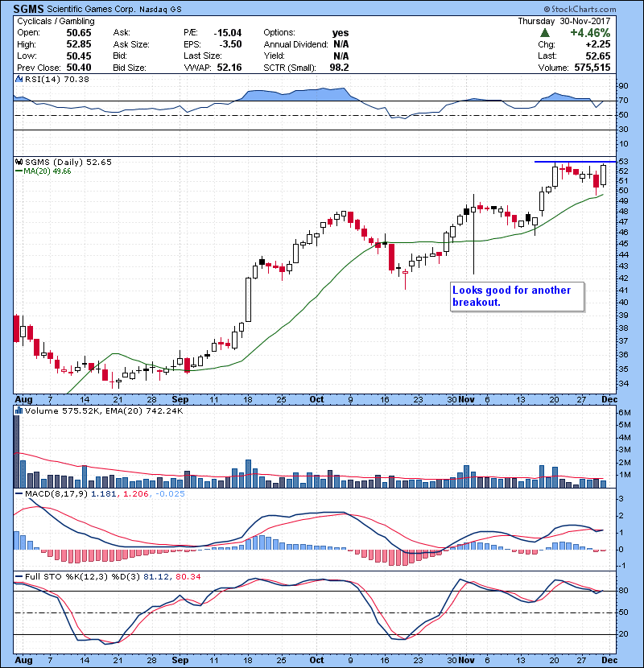The width and height of the screenshot is (644, 668).
Task: Click the +4.46% percent change
Action: (x=590, y=33)
